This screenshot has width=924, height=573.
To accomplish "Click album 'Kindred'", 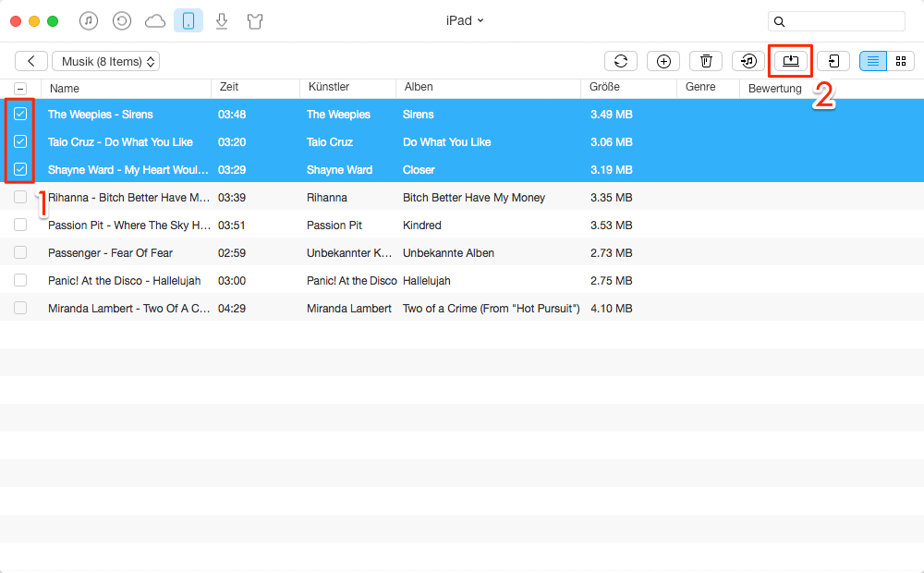I will (x=422, y=226).
